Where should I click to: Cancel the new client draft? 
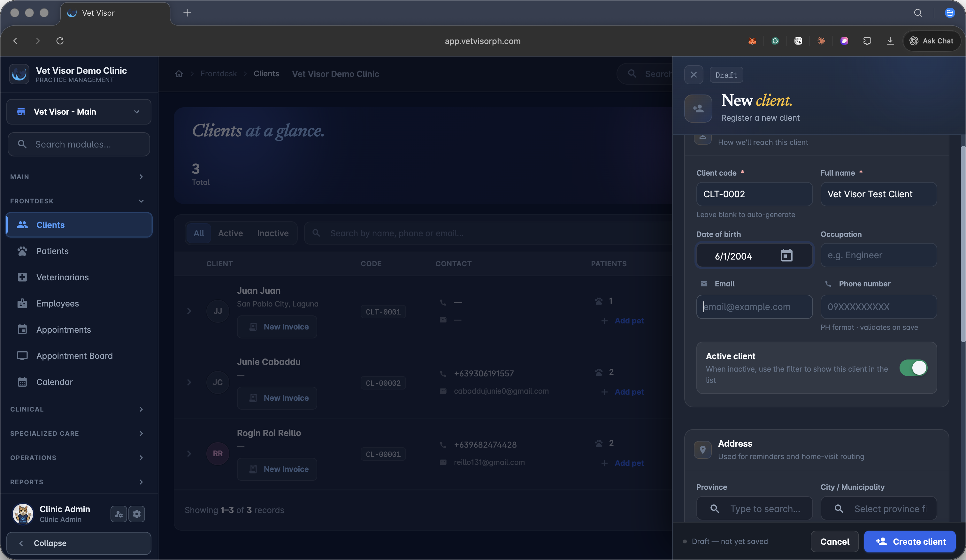834,541
